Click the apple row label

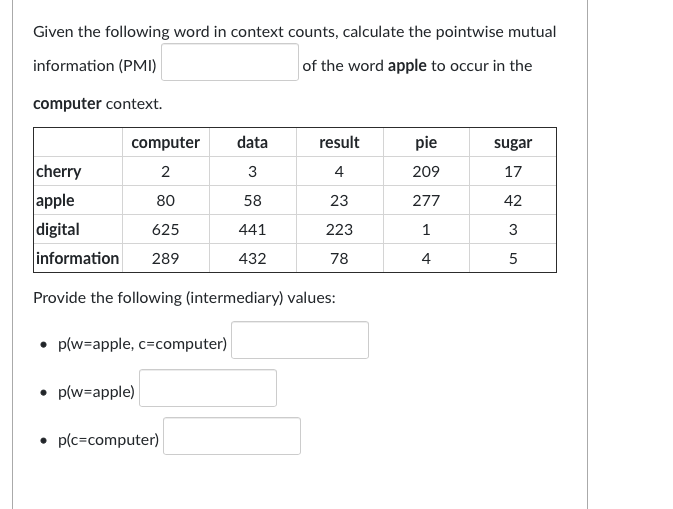point(55,200)
